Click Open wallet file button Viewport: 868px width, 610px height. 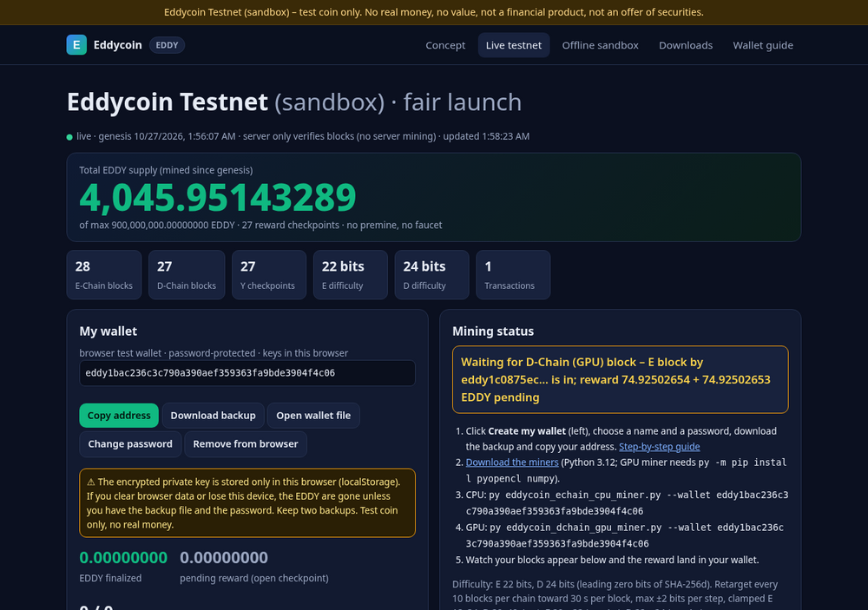tap(313, 415)
